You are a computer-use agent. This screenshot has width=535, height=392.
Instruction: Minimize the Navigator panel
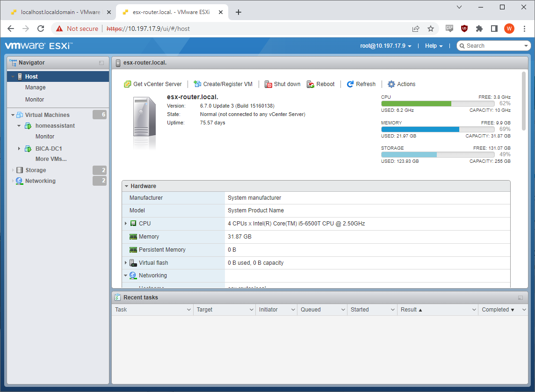coord(101,63)
